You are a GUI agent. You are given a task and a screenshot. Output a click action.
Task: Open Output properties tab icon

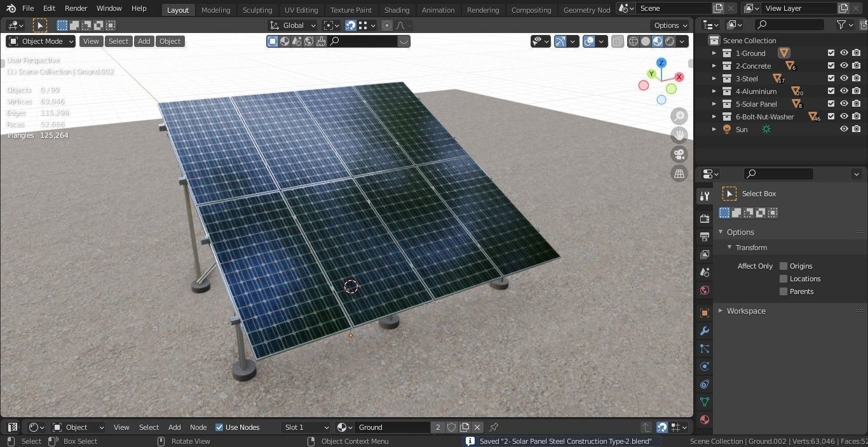click(704, 236)
